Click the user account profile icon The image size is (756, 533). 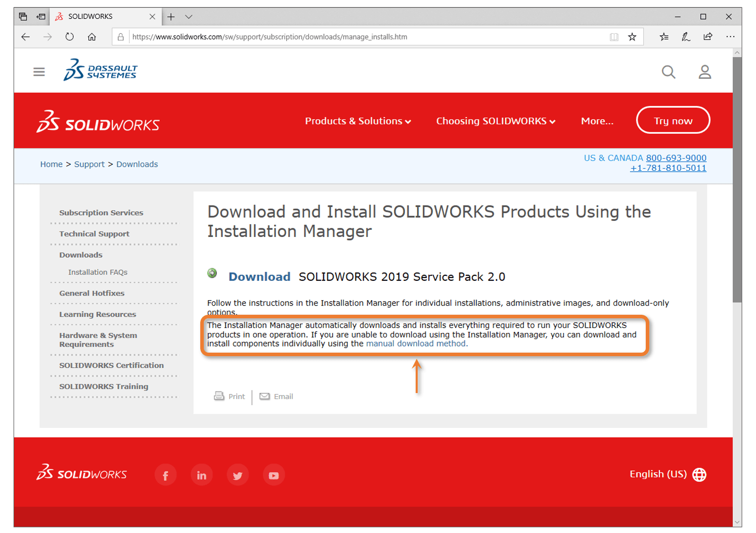pyautogui.click(x=705, y=72)
